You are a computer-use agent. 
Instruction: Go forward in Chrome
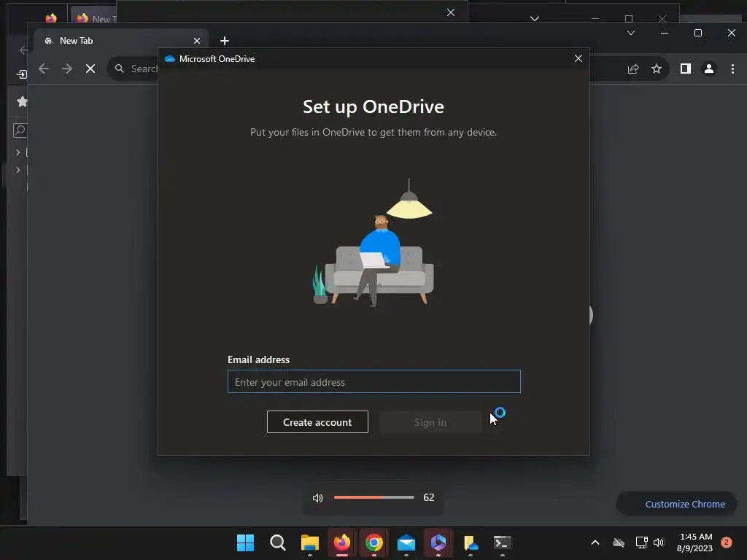click(67, 69)
